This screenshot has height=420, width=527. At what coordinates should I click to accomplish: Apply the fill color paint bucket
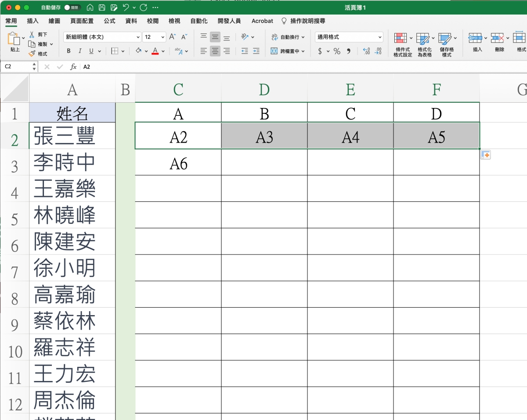click(x=139, y=51)
